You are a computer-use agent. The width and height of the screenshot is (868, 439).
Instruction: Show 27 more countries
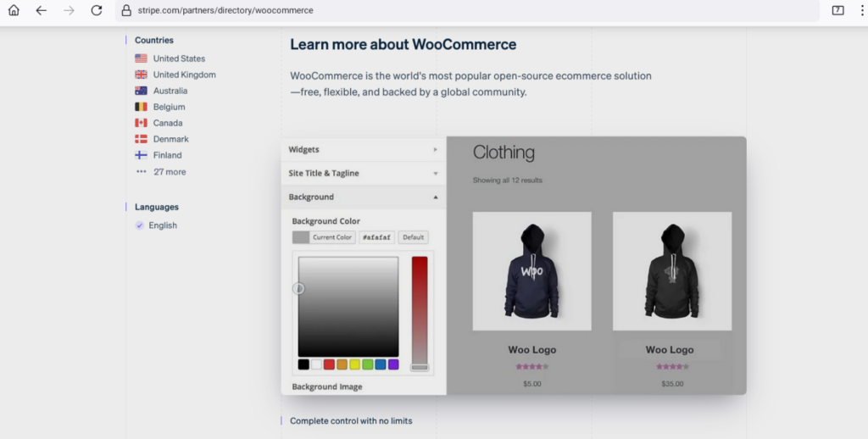[169, 172]
